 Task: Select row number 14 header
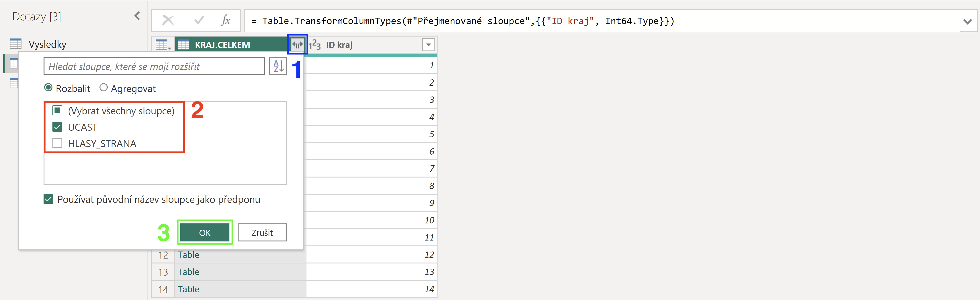[163, 289]
